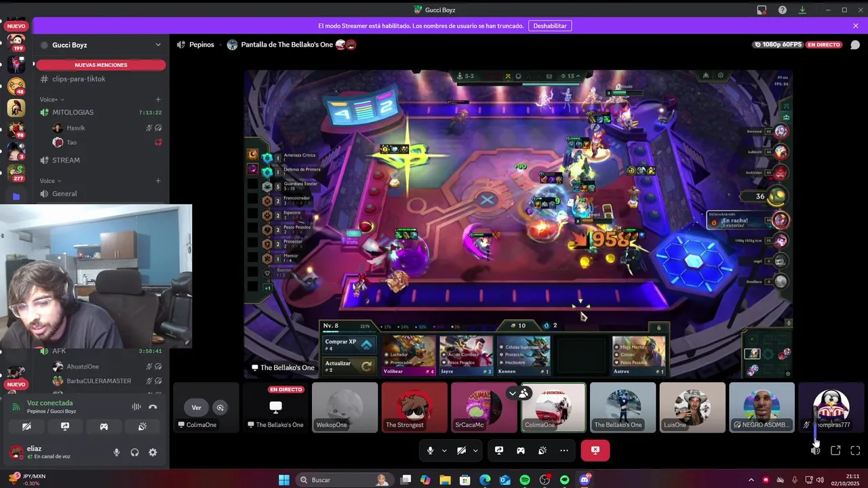
Task: Show chat with the speech bubble icon
Action: pyautogui.click(x=855, y=45)
